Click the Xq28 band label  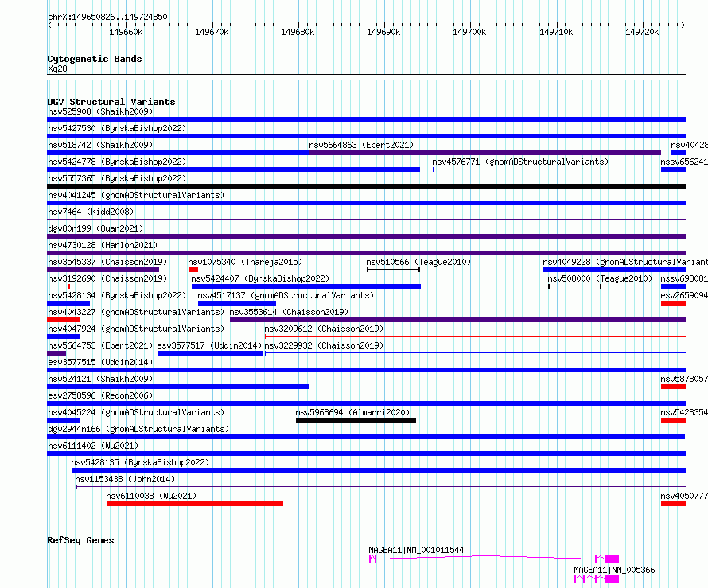tap(57, 68)
